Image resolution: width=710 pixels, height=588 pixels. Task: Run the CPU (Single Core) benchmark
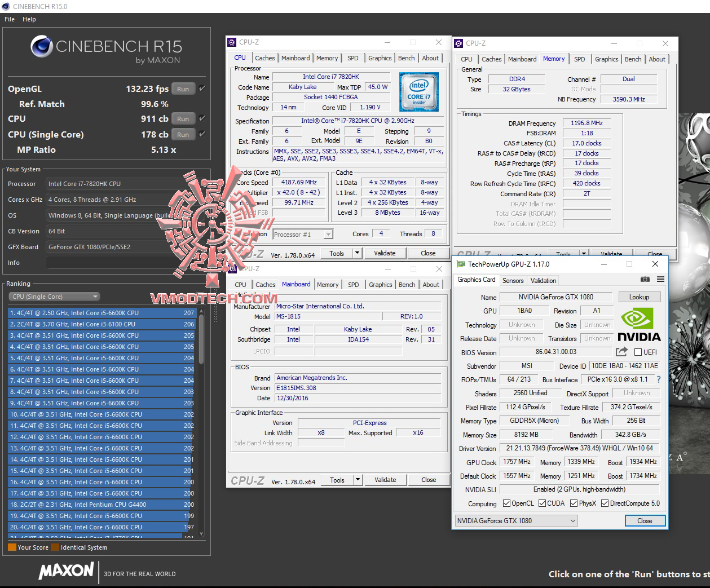(x=183, y=134)
